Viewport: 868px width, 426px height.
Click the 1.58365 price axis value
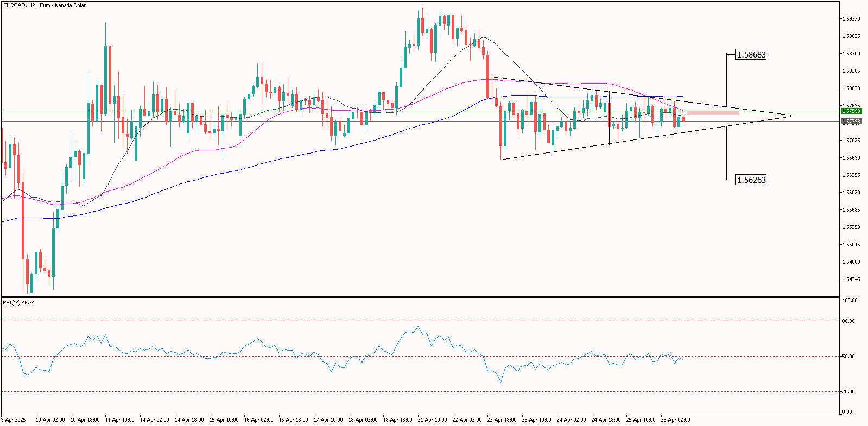pos(852,71)
